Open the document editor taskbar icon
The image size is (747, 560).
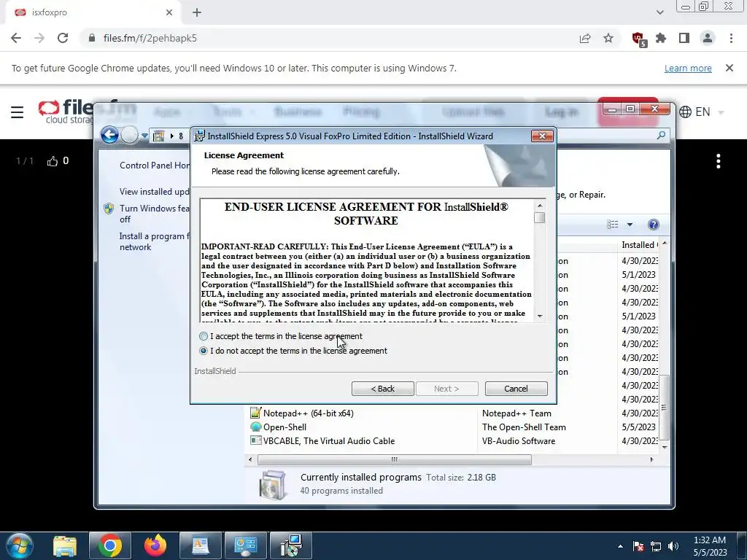pos(201,545)
